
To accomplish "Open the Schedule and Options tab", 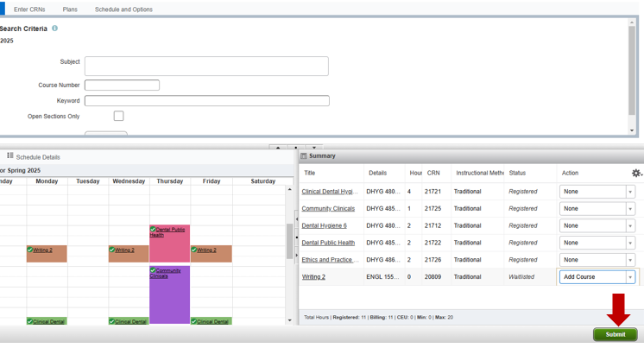I will click(123, 9).
